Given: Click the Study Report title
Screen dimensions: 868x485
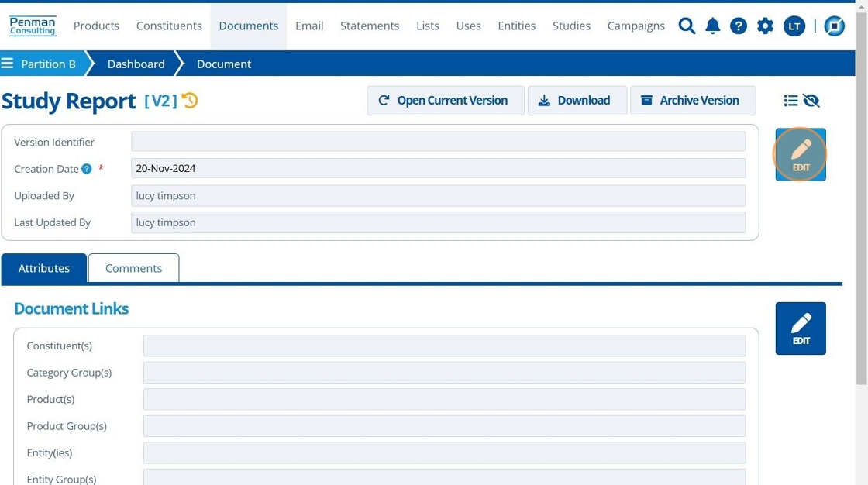Looking at the screenshot, I should (69, 101).
